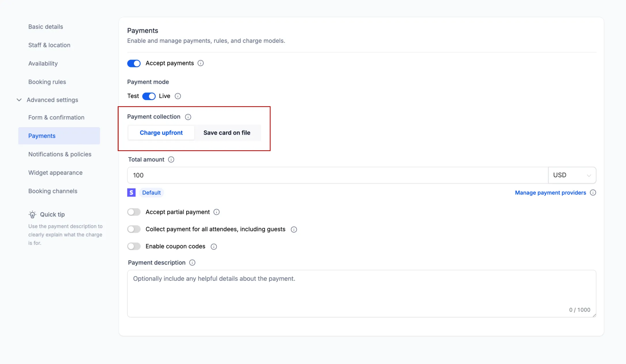The height and width of the screenshot is (364, 626).
Task: Click the Default provider badge
Action: click(x=151, y=193)
